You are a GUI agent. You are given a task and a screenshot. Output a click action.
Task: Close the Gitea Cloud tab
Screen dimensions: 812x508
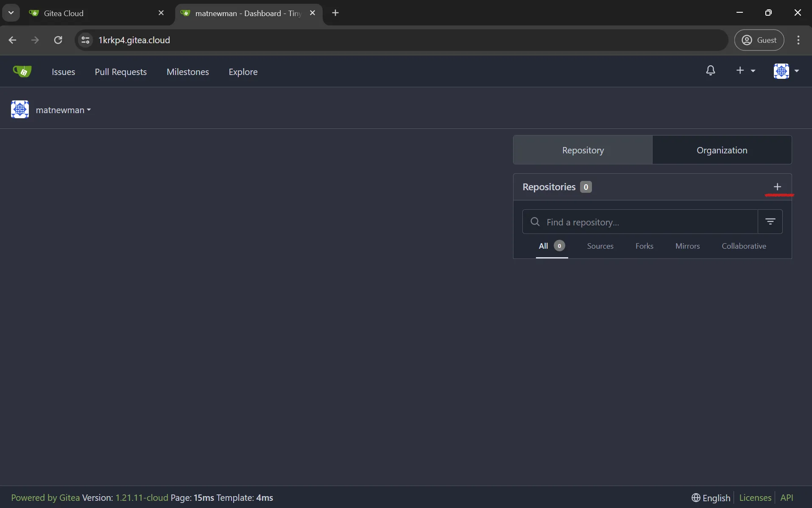[x=161, y=13]
